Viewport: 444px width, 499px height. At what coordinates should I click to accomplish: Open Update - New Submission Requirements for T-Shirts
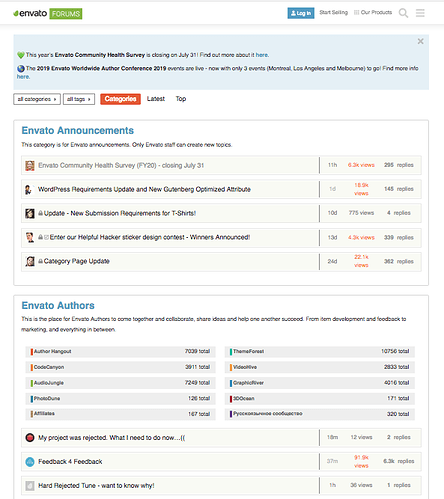[120, 213]
